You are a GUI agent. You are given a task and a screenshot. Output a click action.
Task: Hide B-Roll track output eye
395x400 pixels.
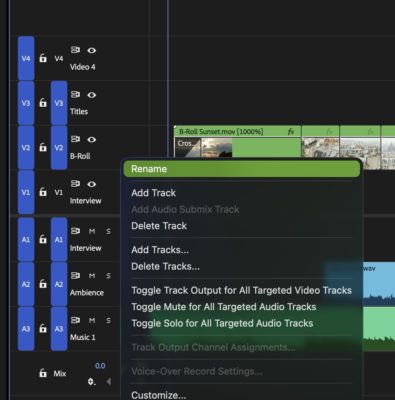[92, 140]
